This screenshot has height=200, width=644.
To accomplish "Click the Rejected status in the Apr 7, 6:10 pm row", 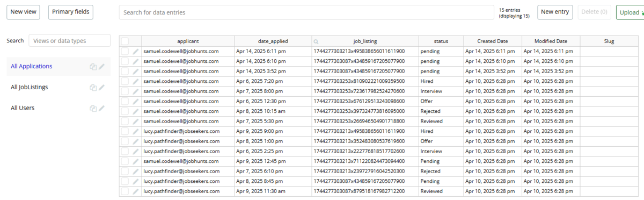I will click(431, 172).
